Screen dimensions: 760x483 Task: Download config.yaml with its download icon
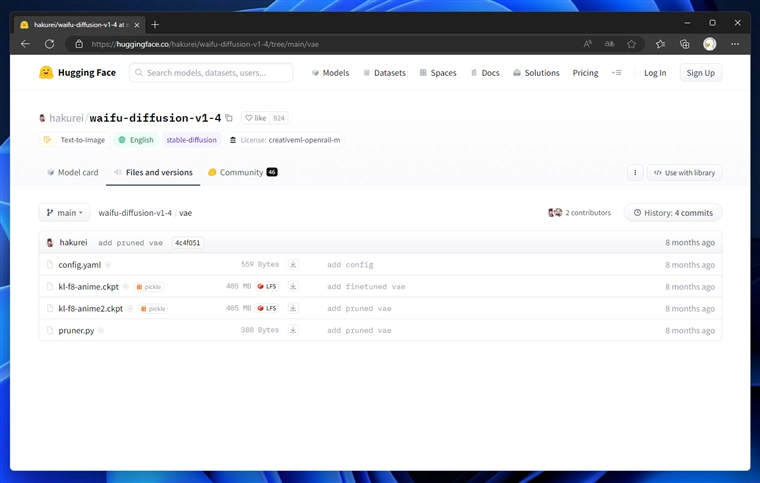coord(293,265)
